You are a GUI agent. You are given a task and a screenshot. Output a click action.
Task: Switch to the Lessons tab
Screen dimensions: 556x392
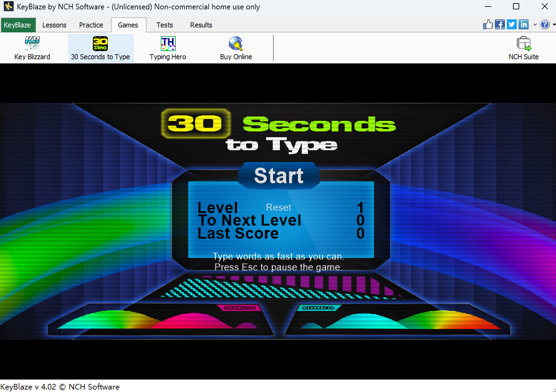(x=54, y=25)
